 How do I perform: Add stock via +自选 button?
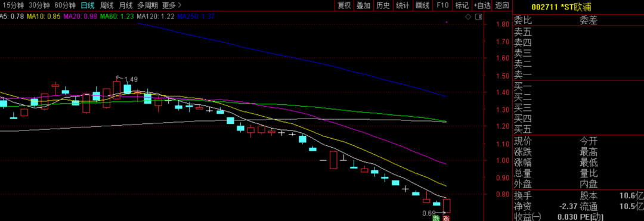click(x=482, y=5)
